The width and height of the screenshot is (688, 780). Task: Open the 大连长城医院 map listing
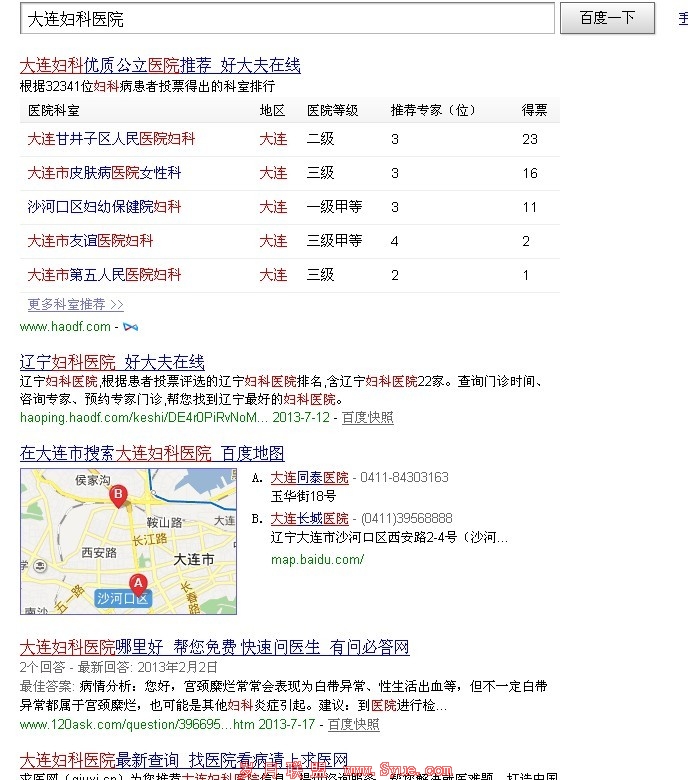click(x=309, y=518)
